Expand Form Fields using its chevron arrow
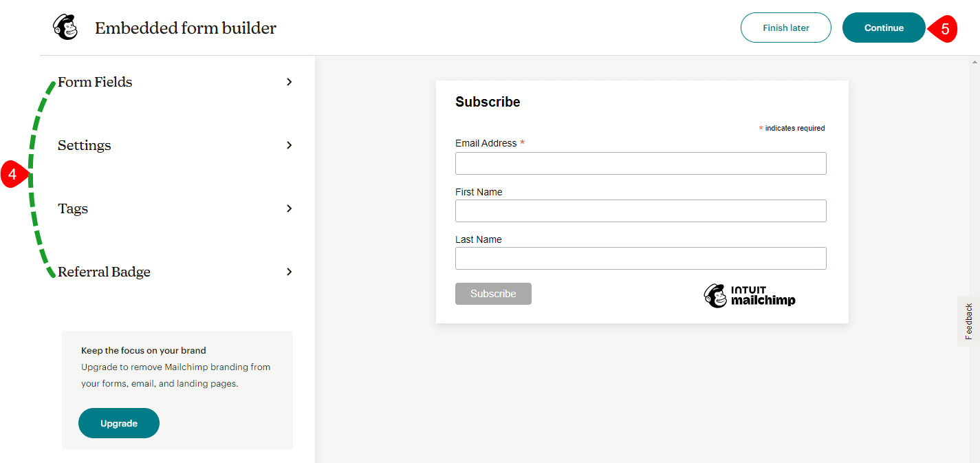980x463 pixels. (290, 82)
